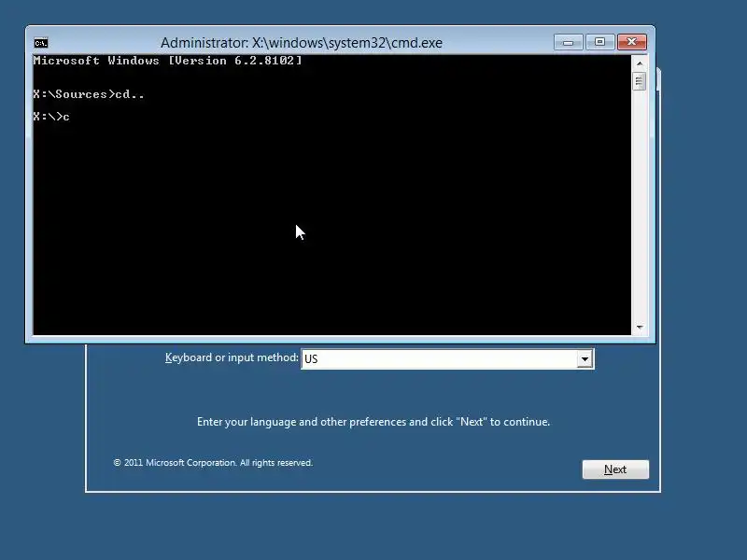The width and height of the screenshot is (747, 560).
Task: Maximize the cmd.exe window
Action: (x=599, y=42)
